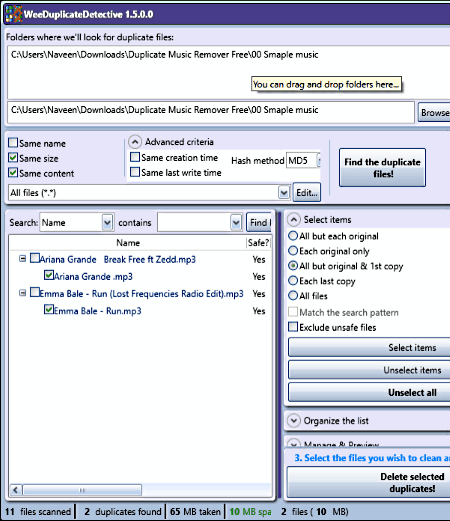Select the Ariana Grande .mp3 row name
The height and width of the screenshot is (521, 450).
93,276
